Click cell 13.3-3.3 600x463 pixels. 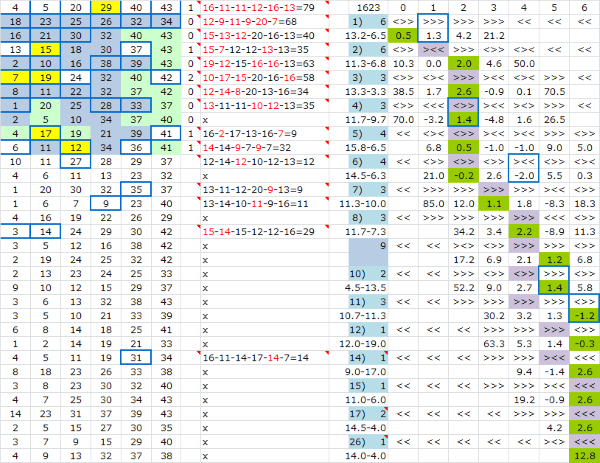click(x=368, y=91)
